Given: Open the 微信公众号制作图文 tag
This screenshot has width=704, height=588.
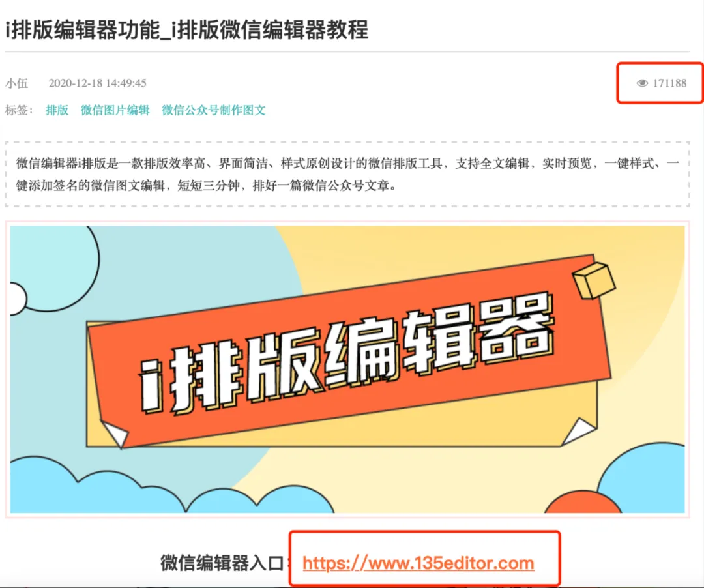Looking at the screenshot, I should 213,110.
